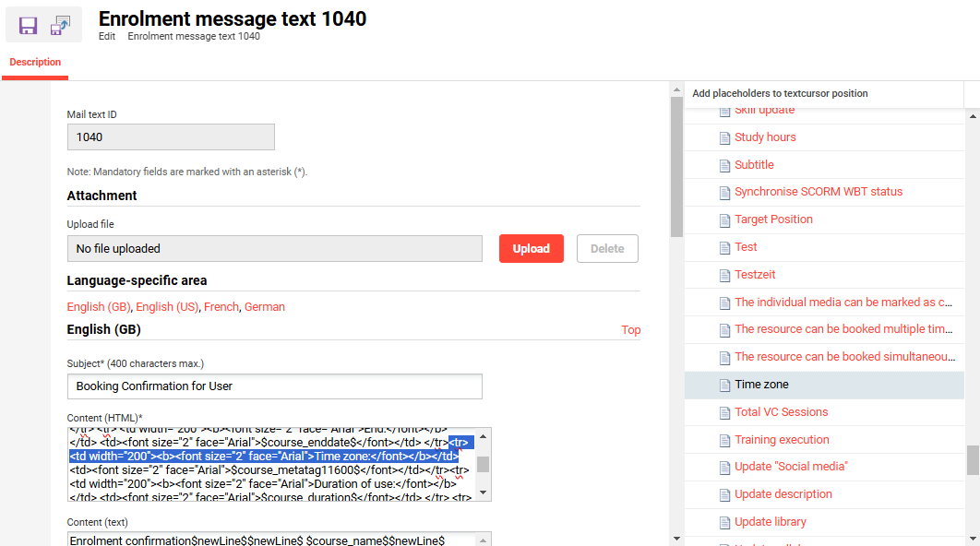980x546 pixels.
Task: Click the document icon beside Time zone
Action: (724, 385)
